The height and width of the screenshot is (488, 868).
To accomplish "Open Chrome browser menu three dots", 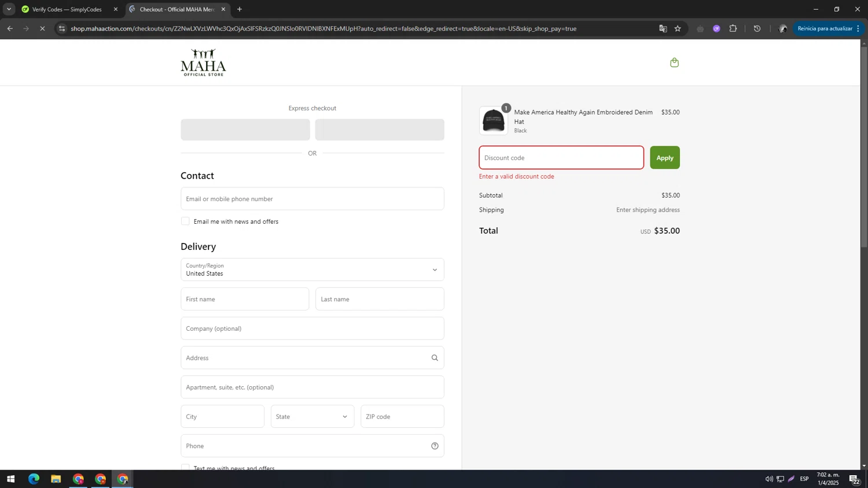I will pyautogui.click(x=858, y=28).
